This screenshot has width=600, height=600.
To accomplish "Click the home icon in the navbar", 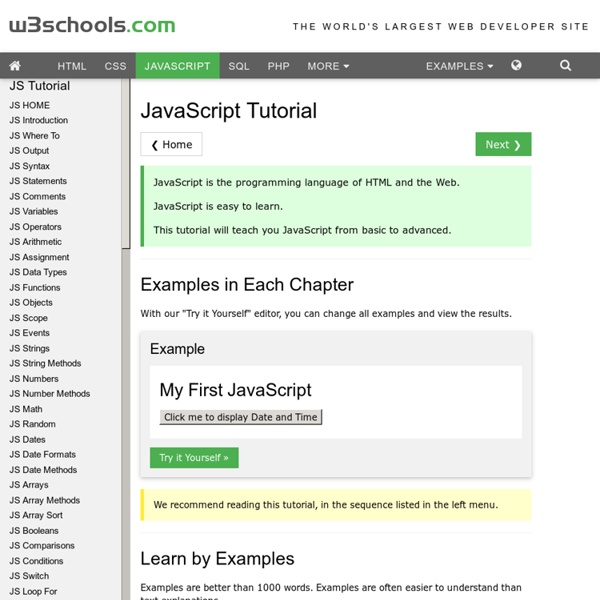I will coord(16,66).
